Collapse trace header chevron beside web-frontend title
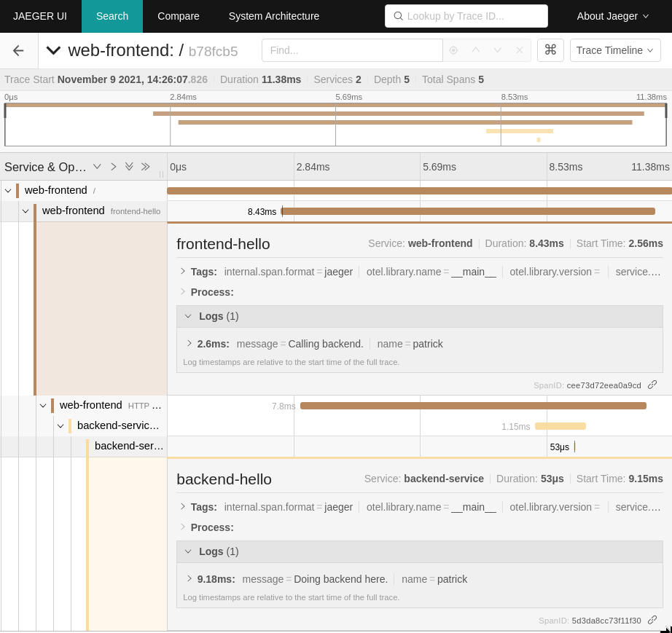 54,50
